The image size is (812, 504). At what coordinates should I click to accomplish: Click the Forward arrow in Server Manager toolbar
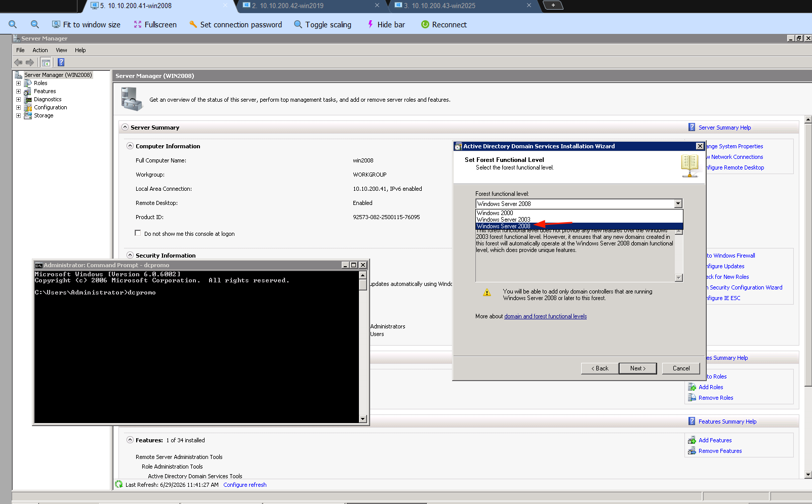coord(30,62)
